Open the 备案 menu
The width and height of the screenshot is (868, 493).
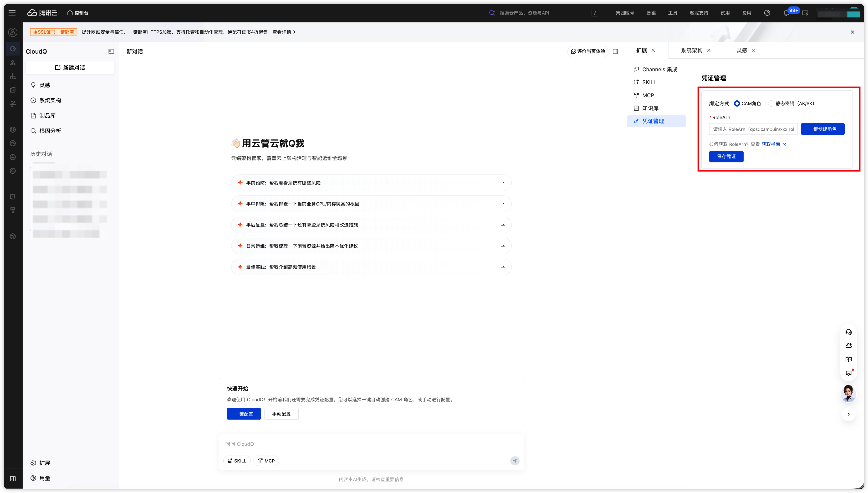tap(651, 13)
